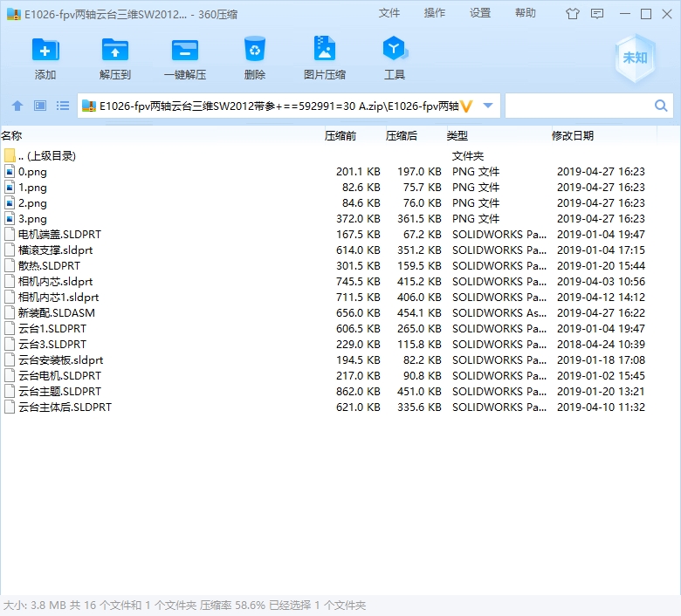The height and width of the screenshot is (616, 681).
Task: Select the parent folder icon row
Action: pyautogui.click(x=10, y=155)
